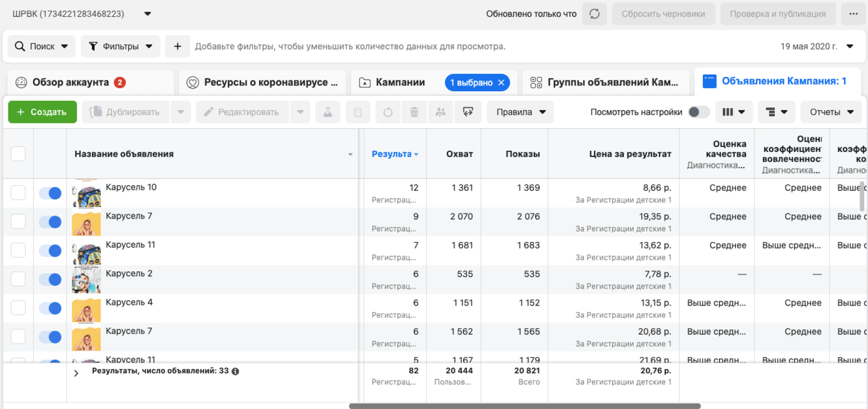Open the Группы объявлений tab
Screen dimensions: 868x409
[605, 83]
